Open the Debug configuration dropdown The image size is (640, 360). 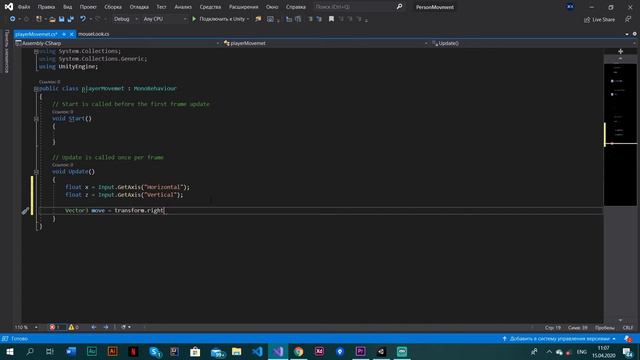click(x=125, y=19)
